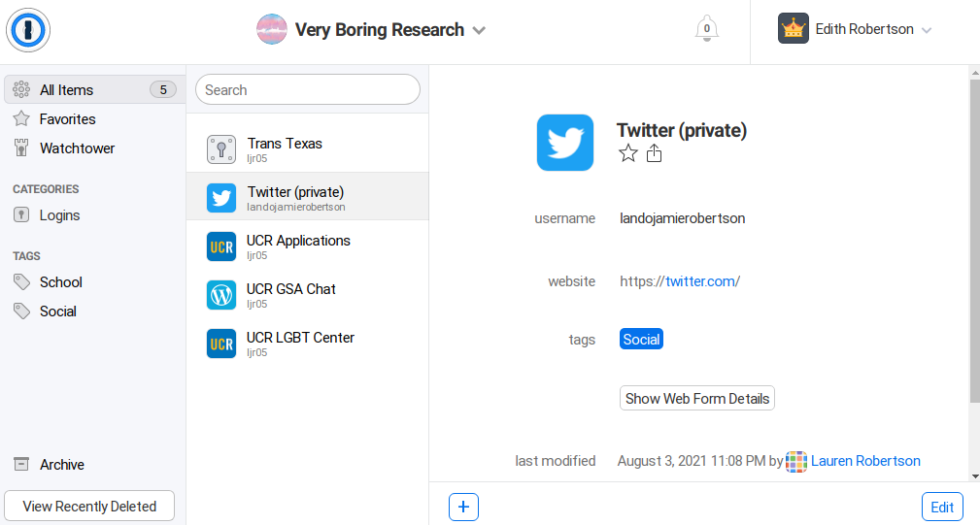Viewport: 980px width, 525px height.
Task: Click the large Twitter bird icon in details
Action: pos(565,143)
